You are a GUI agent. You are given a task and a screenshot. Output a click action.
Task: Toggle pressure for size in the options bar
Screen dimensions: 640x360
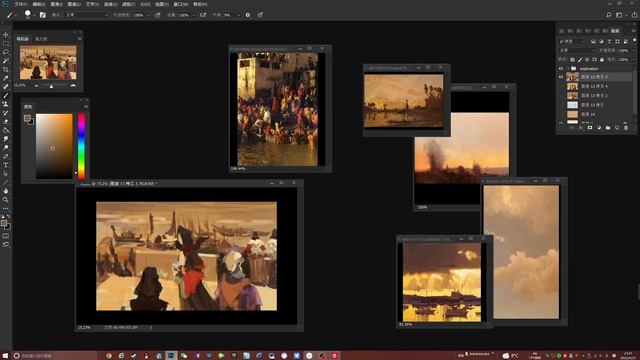tap(260, 15)
